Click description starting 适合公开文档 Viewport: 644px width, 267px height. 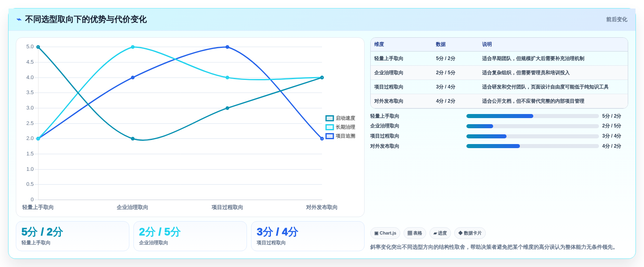[533, 101]
